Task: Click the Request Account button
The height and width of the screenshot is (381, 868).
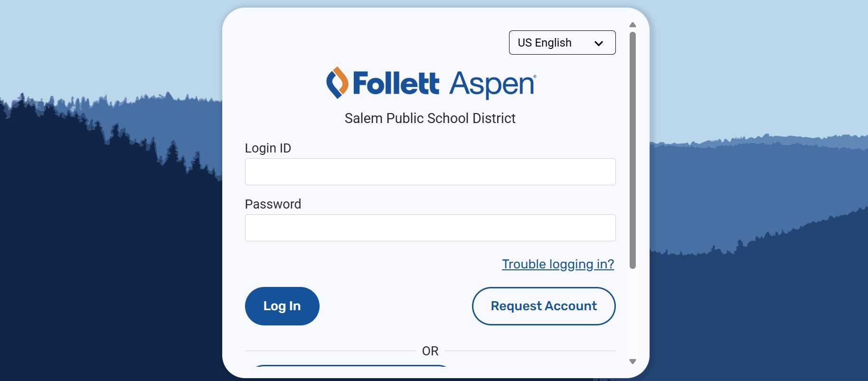Action: pos(543,306)
